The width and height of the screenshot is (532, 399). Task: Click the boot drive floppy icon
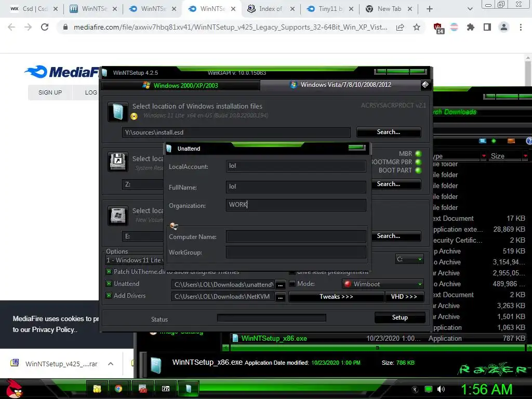(x=118, y=162)
